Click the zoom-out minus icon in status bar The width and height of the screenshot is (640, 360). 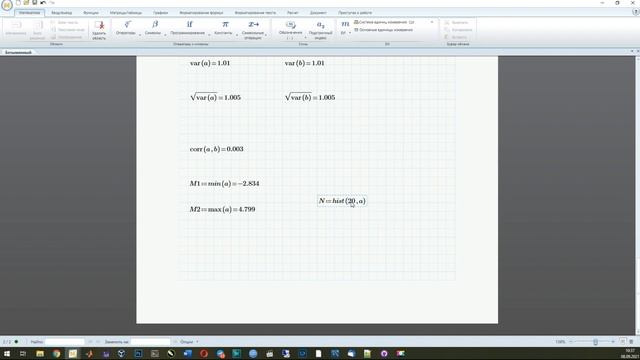571,342
